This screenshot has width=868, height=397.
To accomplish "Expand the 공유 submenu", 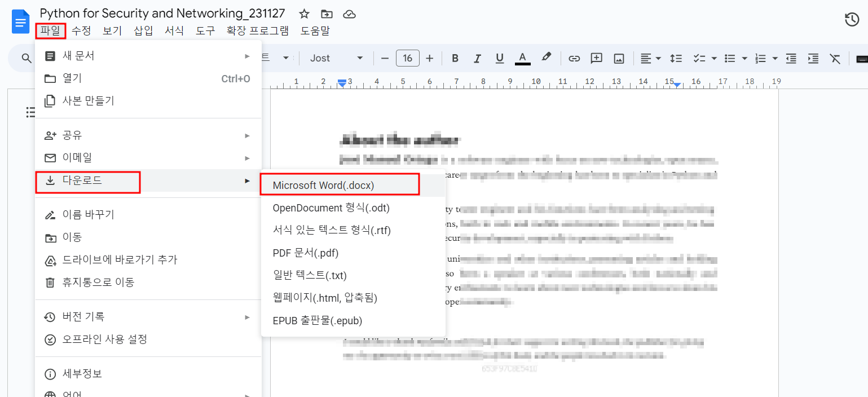I will [148, 135].
